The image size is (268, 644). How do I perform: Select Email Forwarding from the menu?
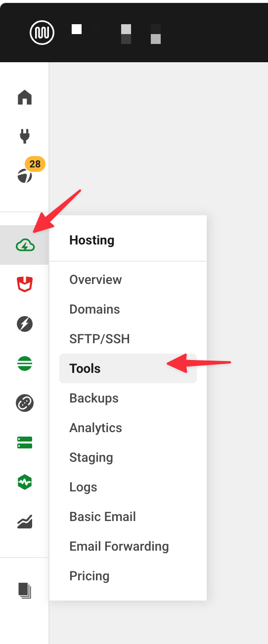pyautogui.click(x=119, y=546)
